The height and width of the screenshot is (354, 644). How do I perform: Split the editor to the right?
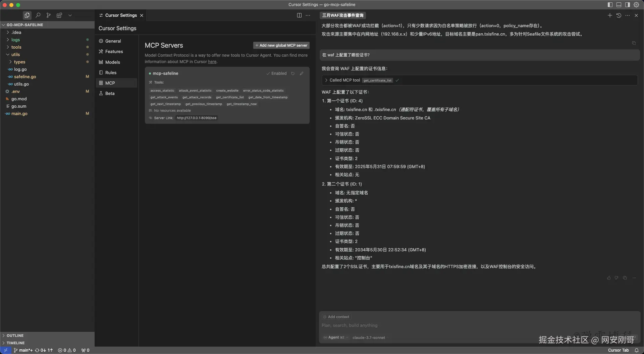[299, 15]
